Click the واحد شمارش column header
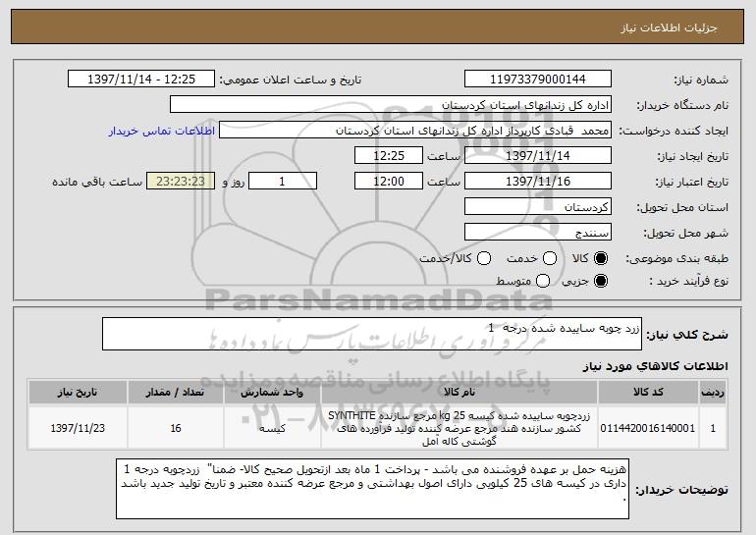Image resolution: width=756 pixels, height=535 pixels. pos(272,393)
